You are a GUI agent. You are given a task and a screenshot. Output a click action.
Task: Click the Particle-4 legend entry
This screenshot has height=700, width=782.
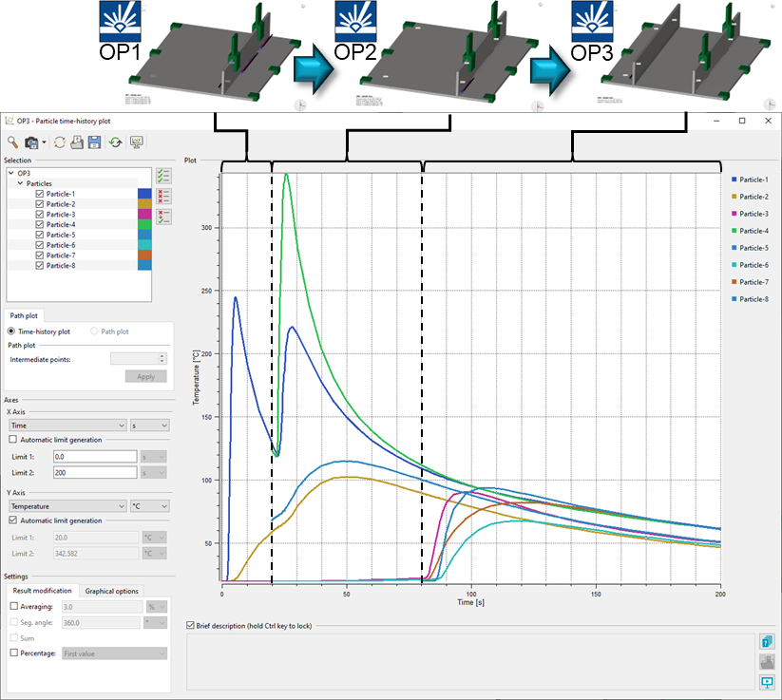750,231
